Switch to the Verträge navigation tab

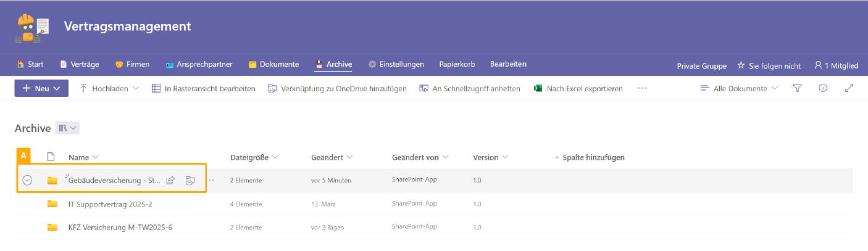pos(81,64)
